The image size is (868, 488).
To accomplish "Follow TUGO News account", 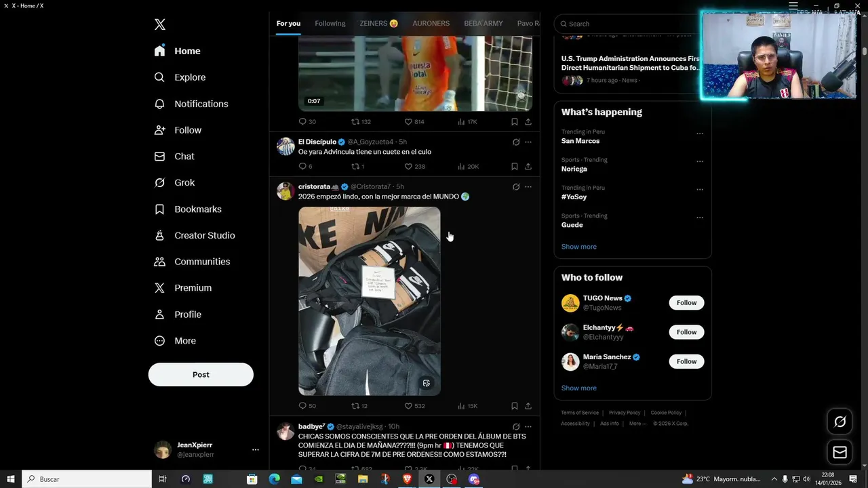I will 686,303.
